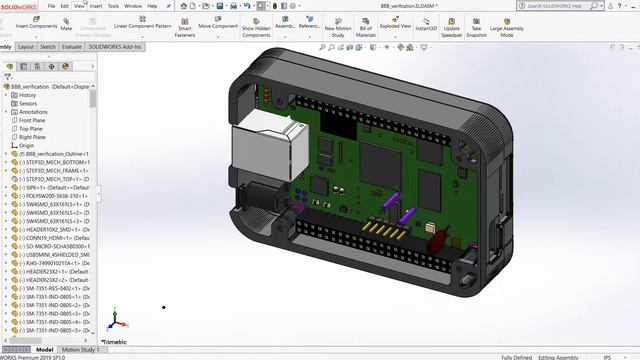Open the Tools menu
The width and height of the screenshot is (640, 360).
[113, 6]
